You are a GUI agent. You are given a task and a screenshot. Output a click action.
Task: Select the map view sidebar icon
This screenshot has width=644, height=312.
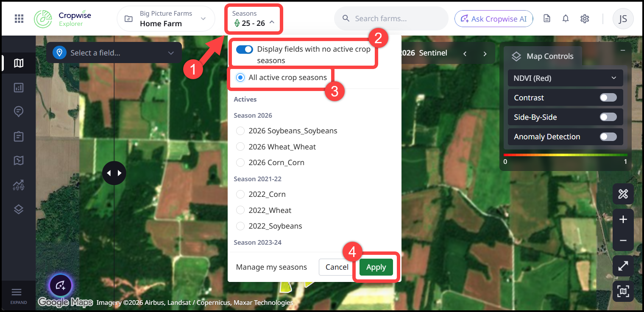[x=18, y=63]
